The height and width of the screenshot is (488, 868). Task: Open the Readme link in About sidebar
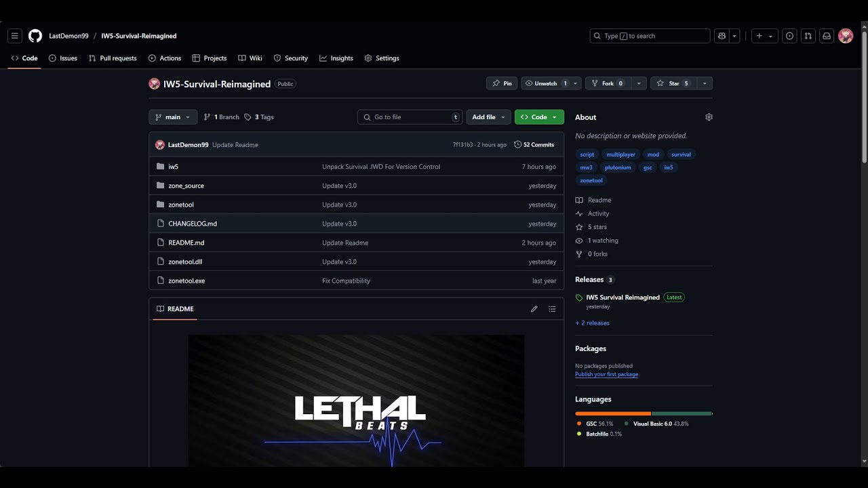click(x=593, y=201)
